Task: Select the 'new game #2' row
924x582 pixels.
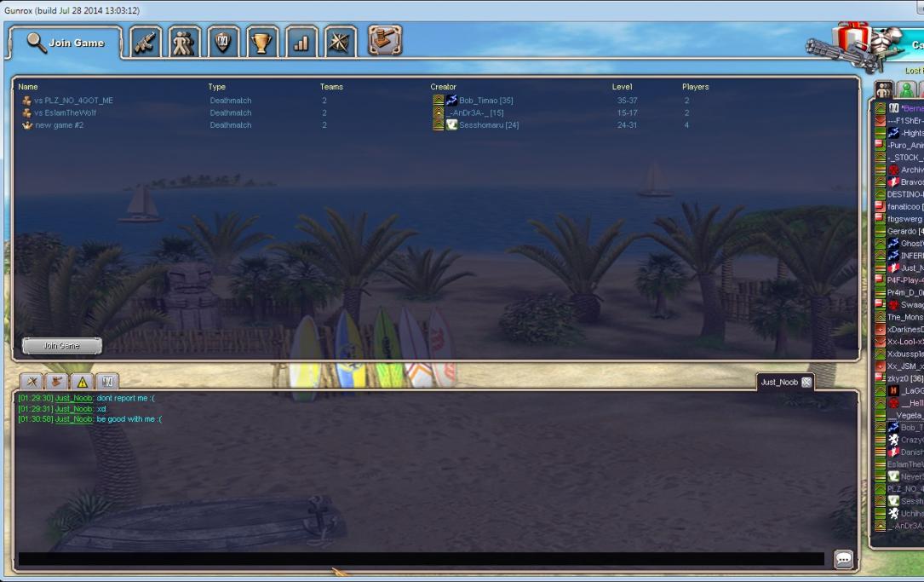Action: (x=59, y=125)
